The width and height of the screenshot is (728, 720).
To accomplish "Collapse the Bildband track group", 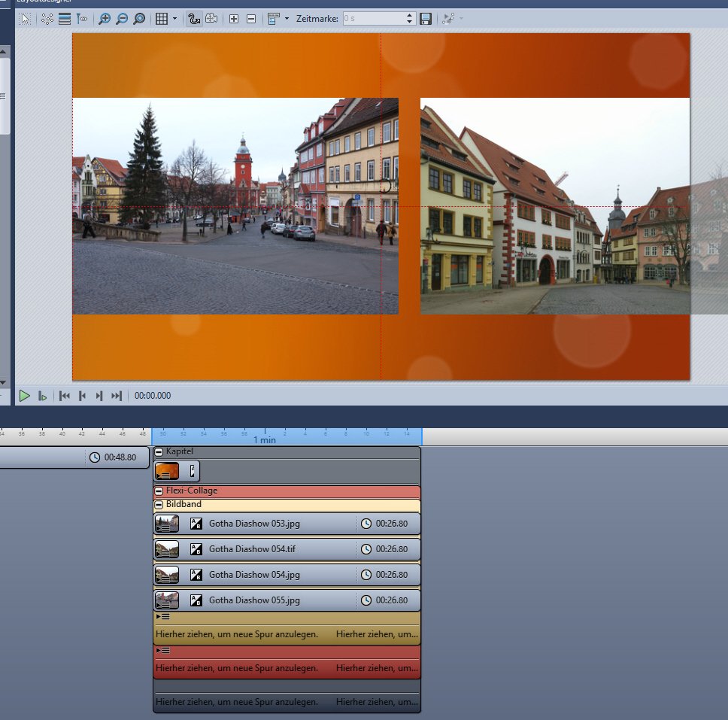I will click(x=159, y=504).
